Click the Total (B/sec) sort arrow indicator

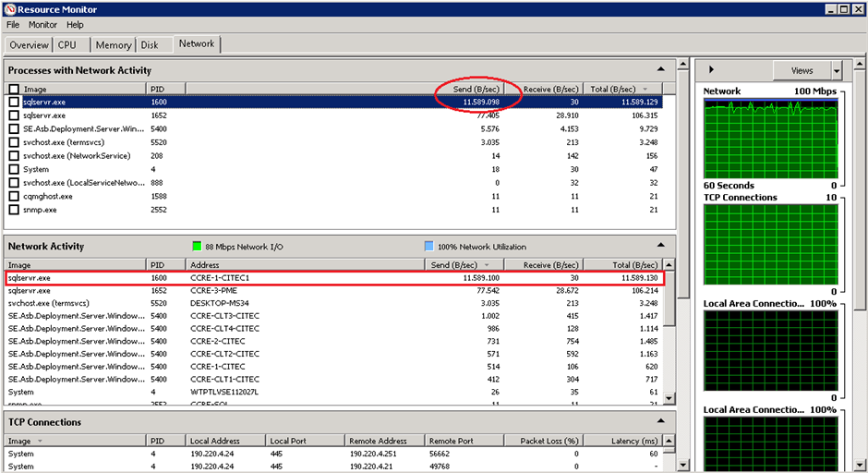tap(645, 90)
